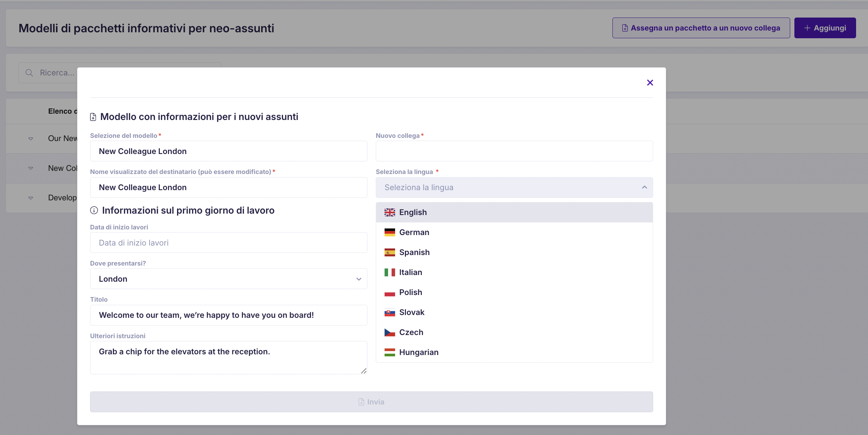Click Assegna un pacchetto a un nuovo collega
This screenshot has height=435, width=868.
(701, 28)
